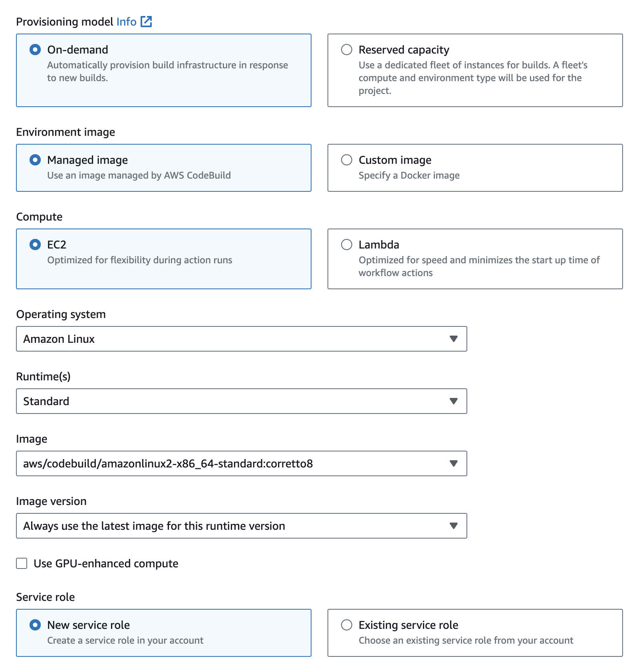Select New service role option
639x672 pixels.
click(x=35, y=625)
